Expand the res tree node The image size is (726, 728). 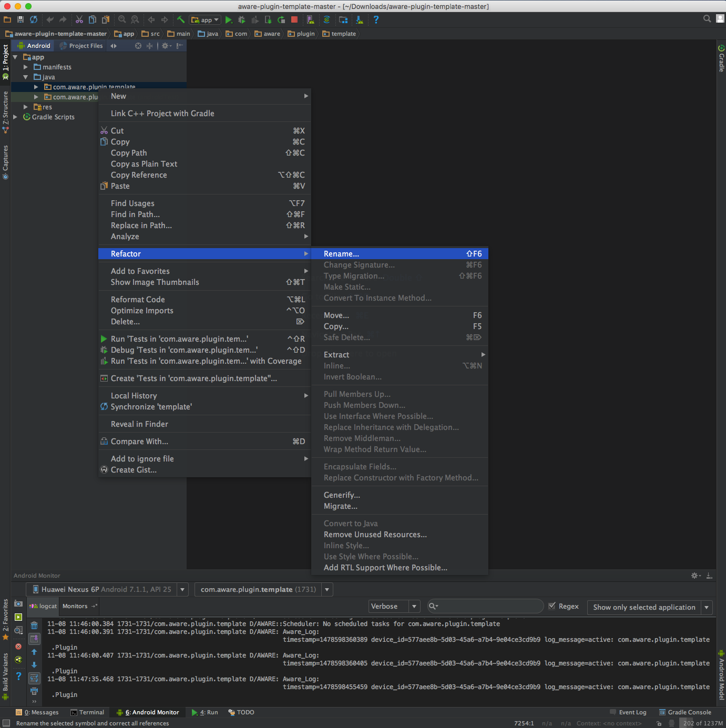[x=26, y=107]
